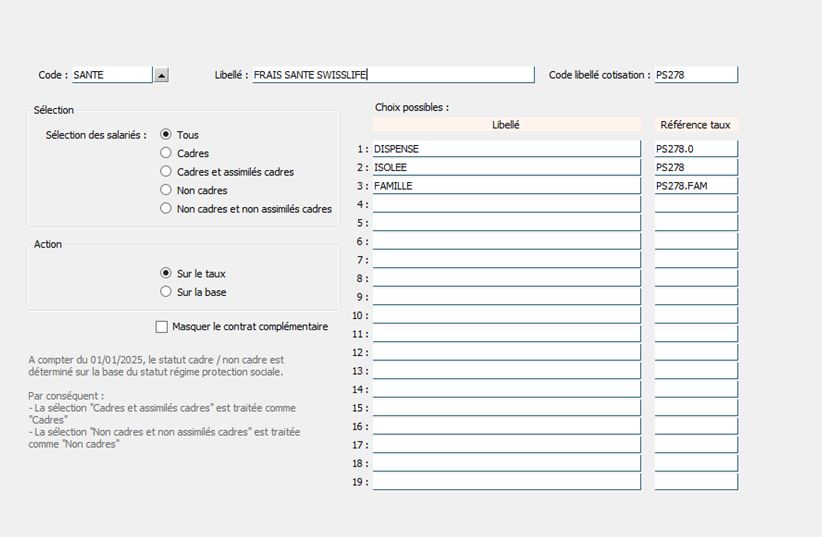Choose the Cadres radio option

pyautogui.click(x=166, y=153)
